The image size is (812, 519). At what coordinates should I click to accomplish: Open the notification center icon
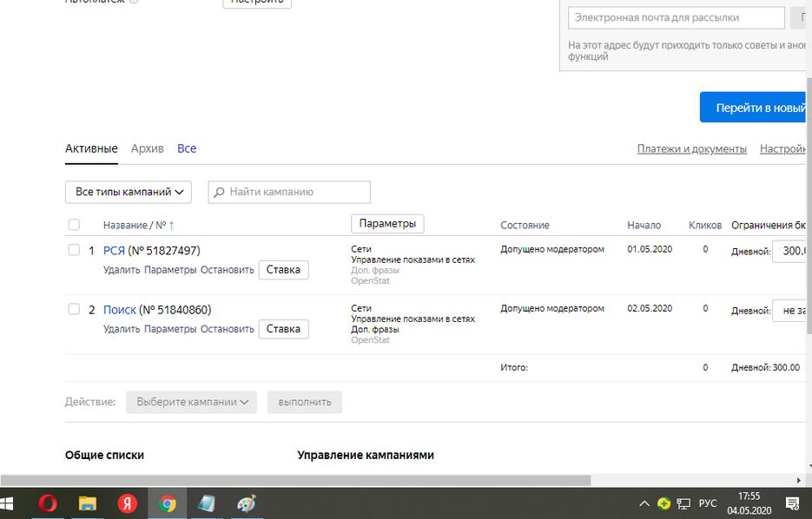coord(792,503)
